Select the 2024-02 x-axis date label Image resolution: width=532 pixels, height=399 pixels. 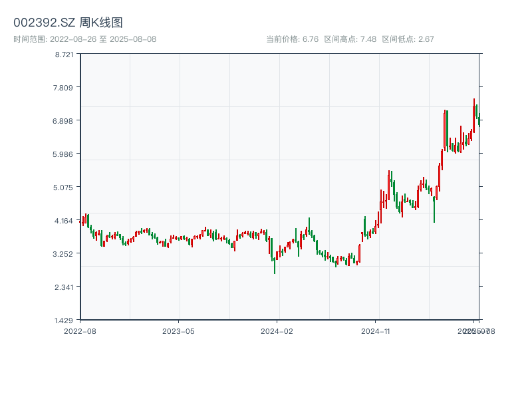(x=277, y=331)
